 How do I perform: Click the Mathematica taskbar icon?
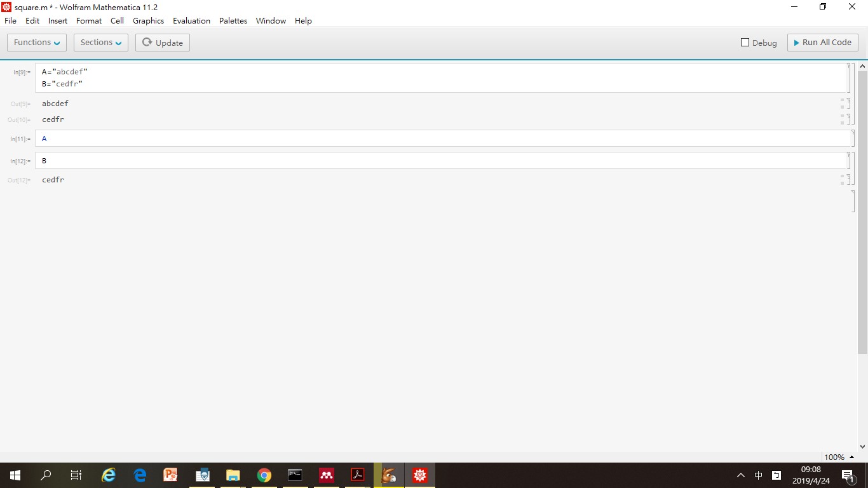click(419, 475)
